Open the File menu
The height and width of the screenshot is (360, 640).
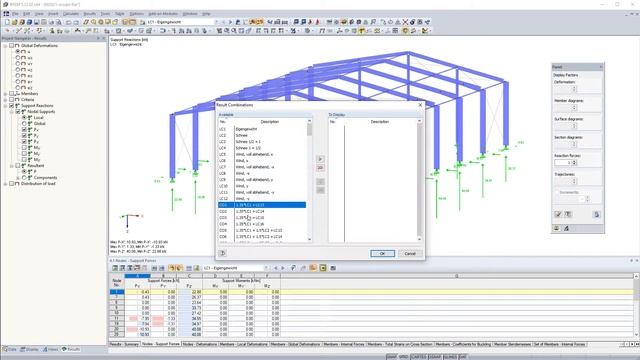pos(15,14)
